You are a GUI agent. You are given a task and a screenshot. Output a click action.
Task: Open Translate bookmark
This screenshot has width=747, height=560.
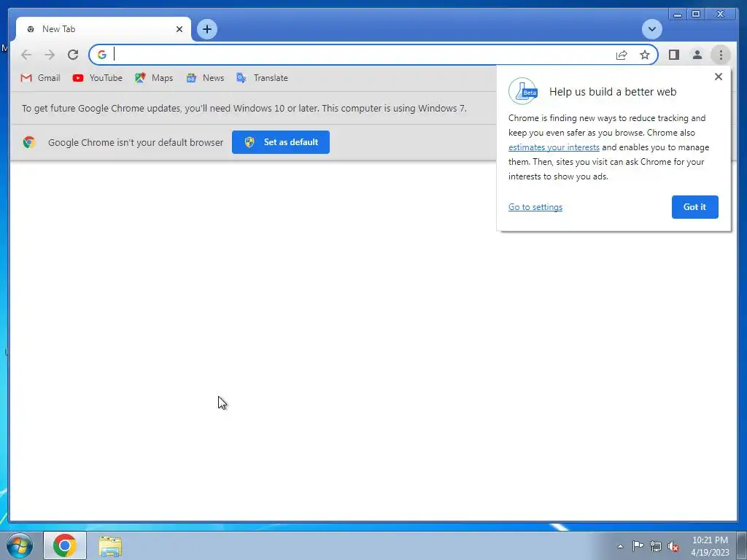click(262, 77)
